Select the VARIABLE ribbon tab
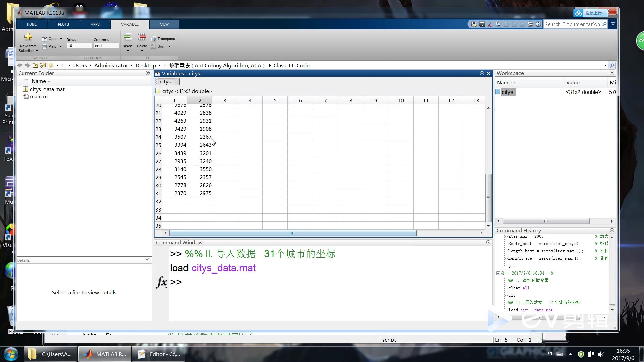 129,24
